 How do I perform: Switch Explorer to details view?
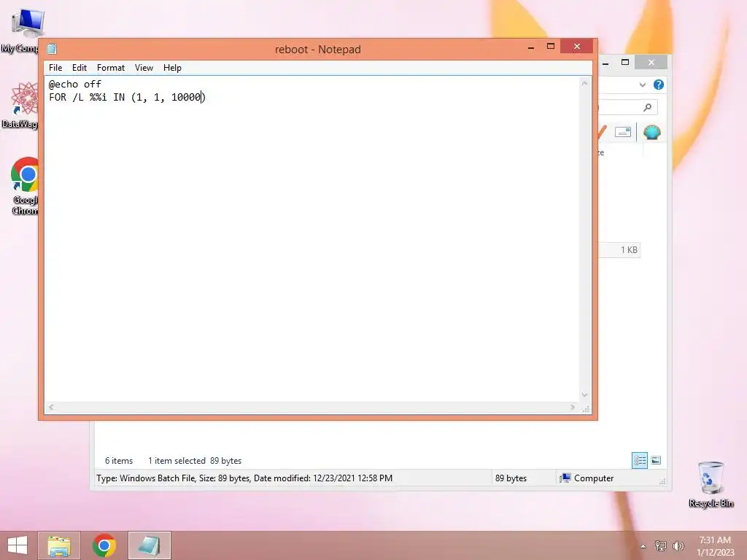coord(639,461)
